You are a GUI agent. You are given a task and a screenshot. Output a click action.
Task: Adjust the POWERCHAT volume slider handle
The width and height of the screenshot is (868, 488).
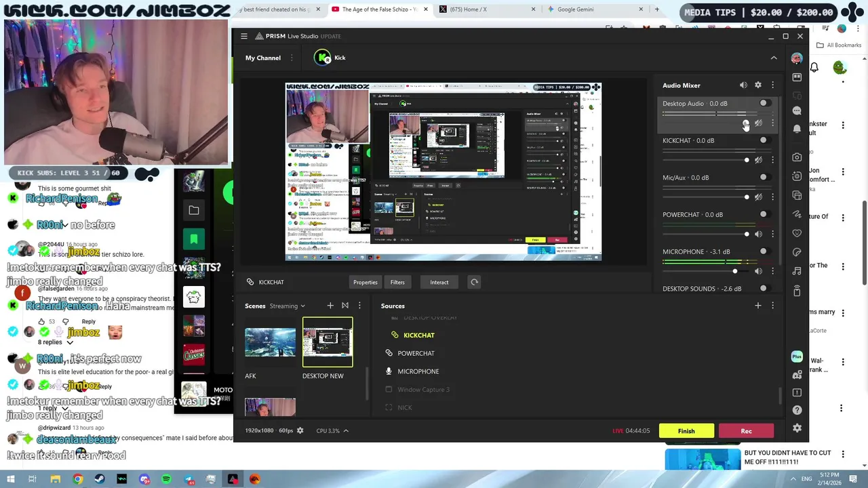(747, 234)
